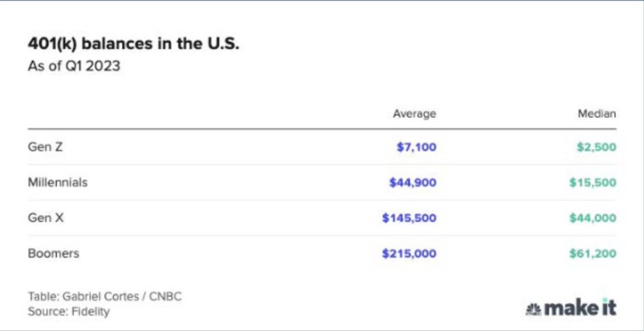Select Millennials average value $44,900
Viewport: 644px width, 331px height.
[x=413, y=182]
